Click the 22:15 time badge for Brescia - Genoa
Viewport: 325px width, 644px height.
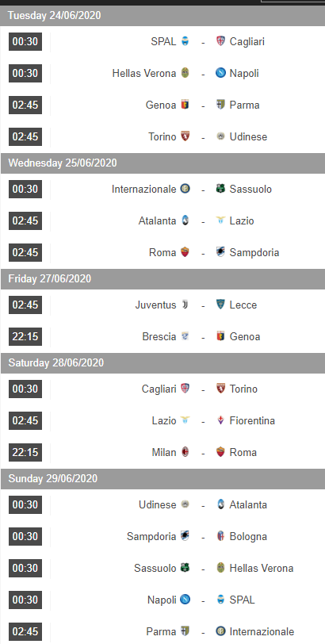25,336
